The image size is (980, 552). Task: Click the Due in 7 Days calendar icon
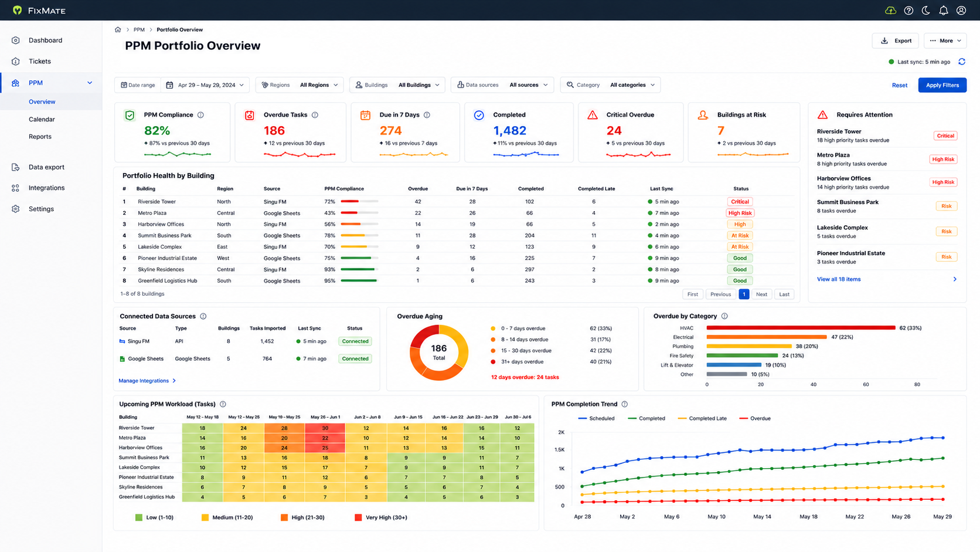point(365,116)
